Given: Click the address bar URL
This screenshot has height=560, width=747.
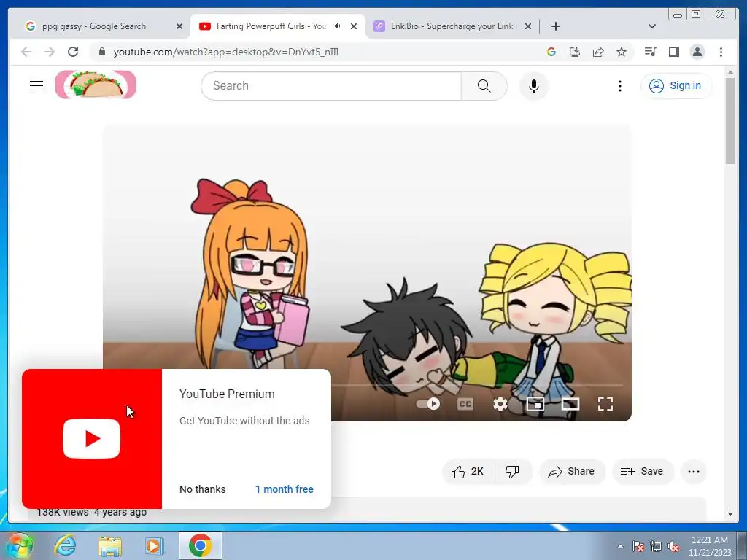Looking at the screenshot, I should 226,52.
